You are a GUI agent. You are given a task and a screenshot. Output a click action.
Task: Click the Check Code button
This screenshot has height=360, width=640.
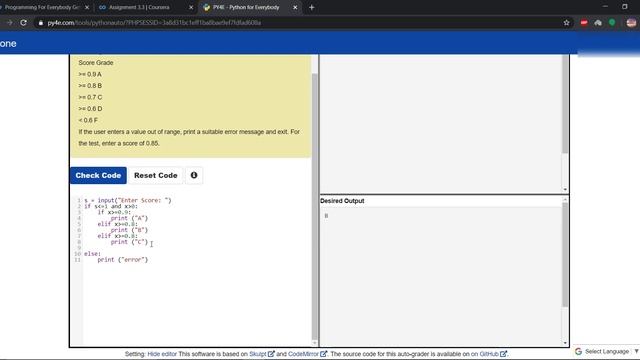98,176
